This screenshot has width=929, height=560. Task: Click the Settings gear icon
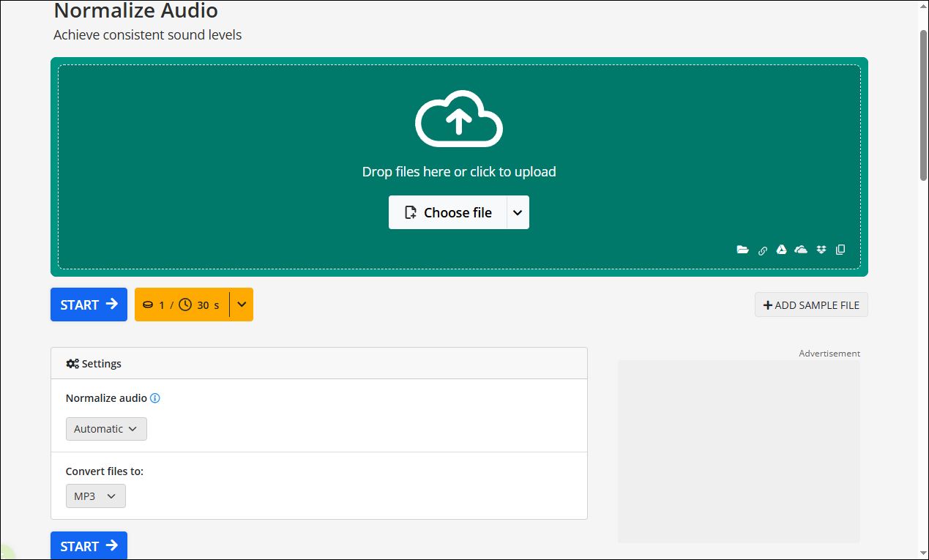pyautogui.click(x=72, y=363)
